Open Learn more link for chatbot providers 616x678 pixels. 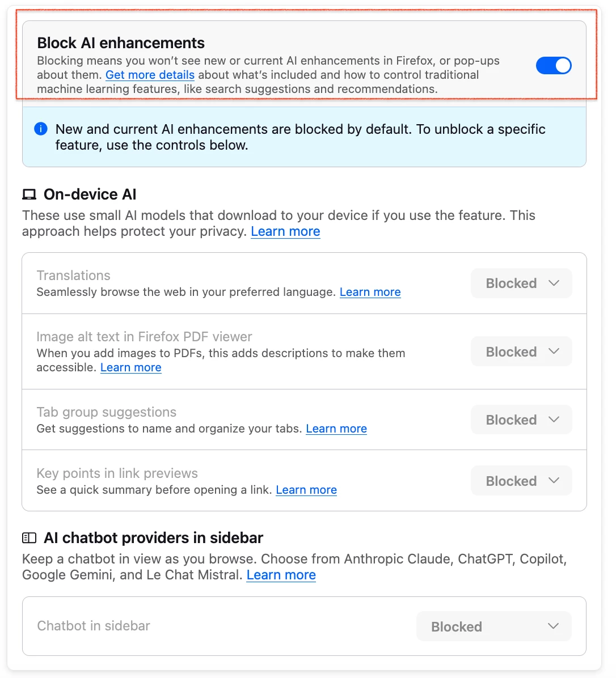[281, 575]
